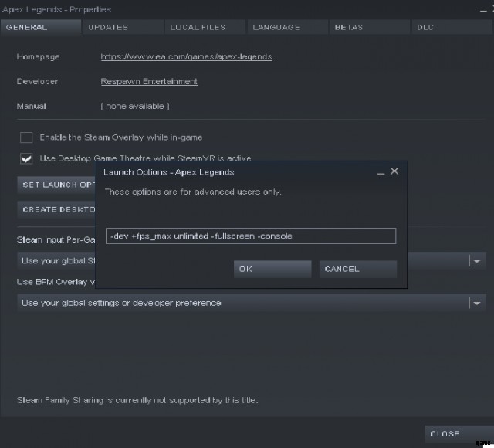Uncheck Use Desktop Game Theatre checkbox
Viewport: 494px width, 448px height.
click(x=26, y=158)
